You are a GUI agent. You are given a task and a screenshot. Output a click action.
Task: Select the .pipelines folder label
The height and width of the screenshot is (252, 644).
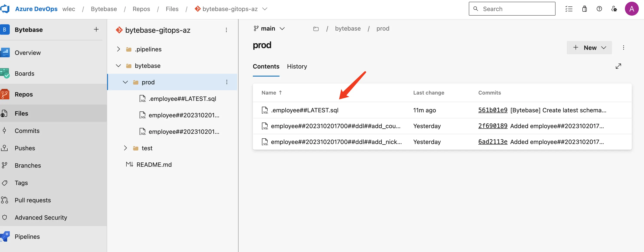click(x=148, y=49)
